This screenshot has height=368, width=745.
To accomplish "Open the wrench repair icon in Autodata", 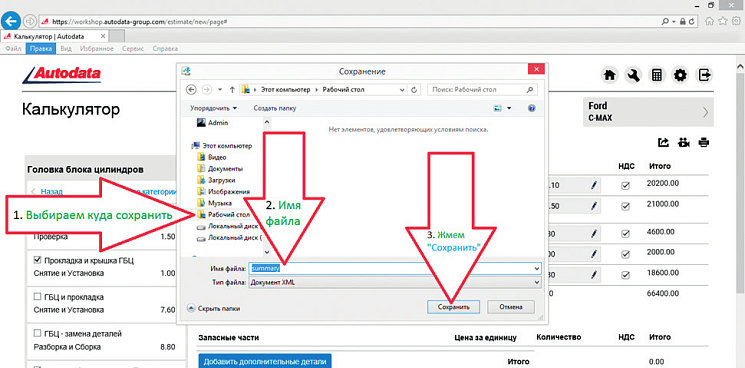I will tap(633, 75).
